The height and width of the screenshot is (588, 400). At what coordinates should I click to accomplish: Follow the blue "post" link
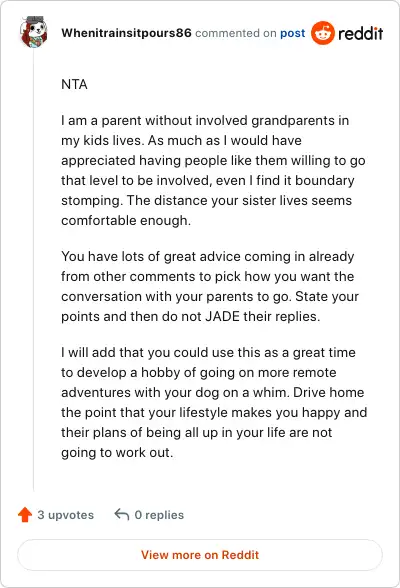pyautogui.click(x=292, y=33)
